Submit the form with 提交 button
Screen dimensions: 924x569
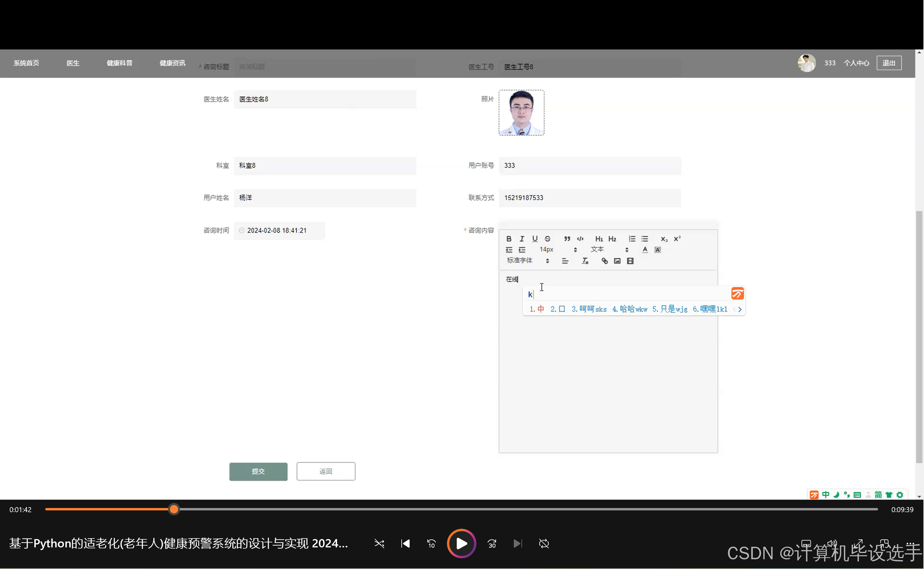pyautogui.click(x=258, y=471)
